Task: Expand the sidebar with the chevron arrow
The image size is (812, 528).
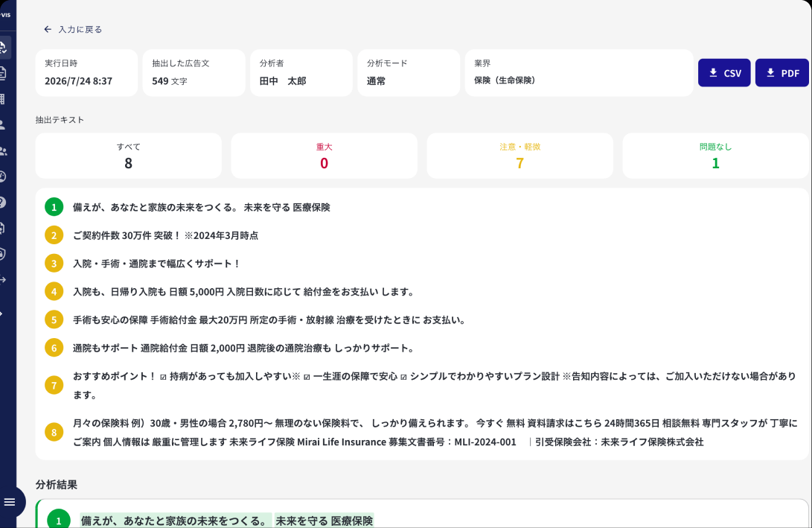Action: click(2, 314)
